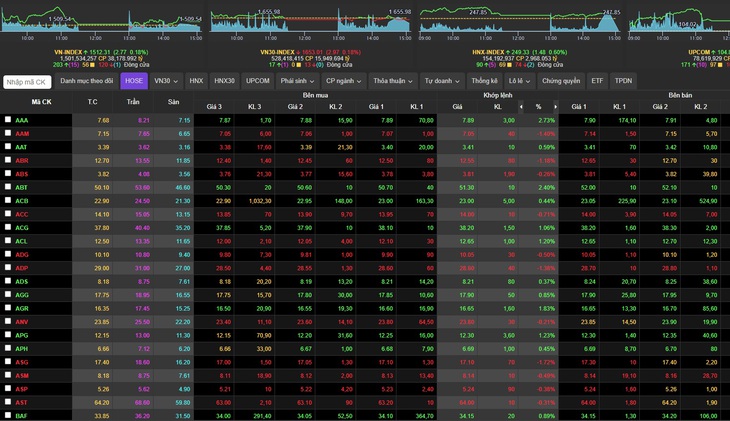Switch to the UPCOM tab
Image resolution: width=730 pixels, height=421 pixels.
[257, 81]
